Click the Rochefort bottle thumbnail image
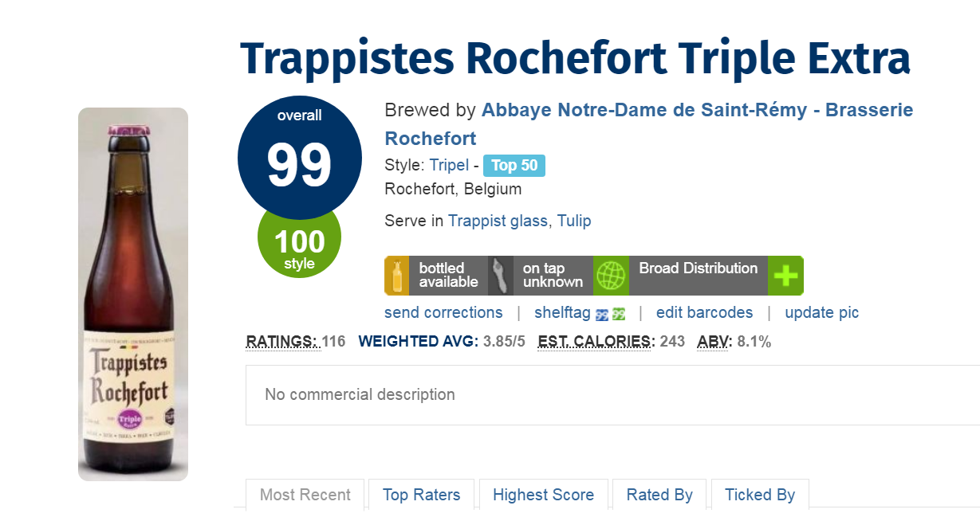Screen dimensions: 980x525 [133, 294]
